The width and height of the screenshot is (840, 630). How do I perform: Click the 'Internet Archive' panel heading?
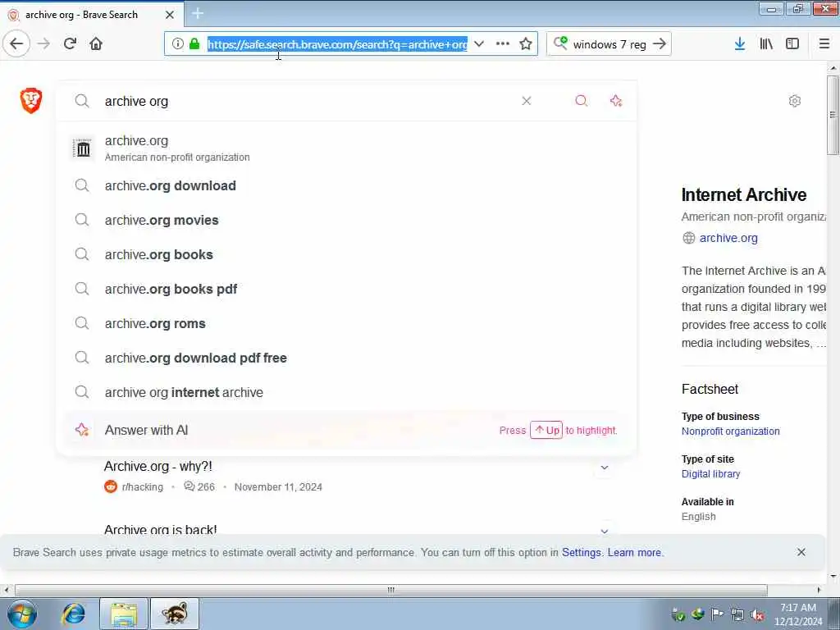click(x=743, y=195)
